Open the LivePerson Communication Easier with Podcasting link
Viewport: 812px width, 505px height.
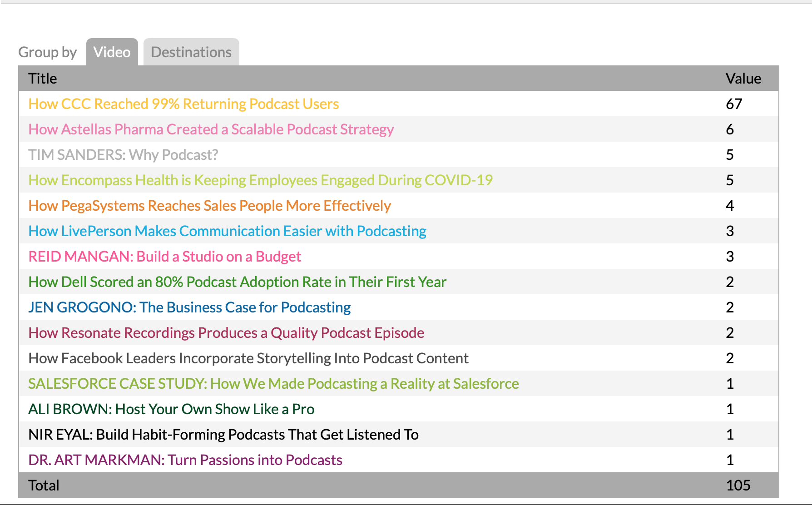pos(227,231)
